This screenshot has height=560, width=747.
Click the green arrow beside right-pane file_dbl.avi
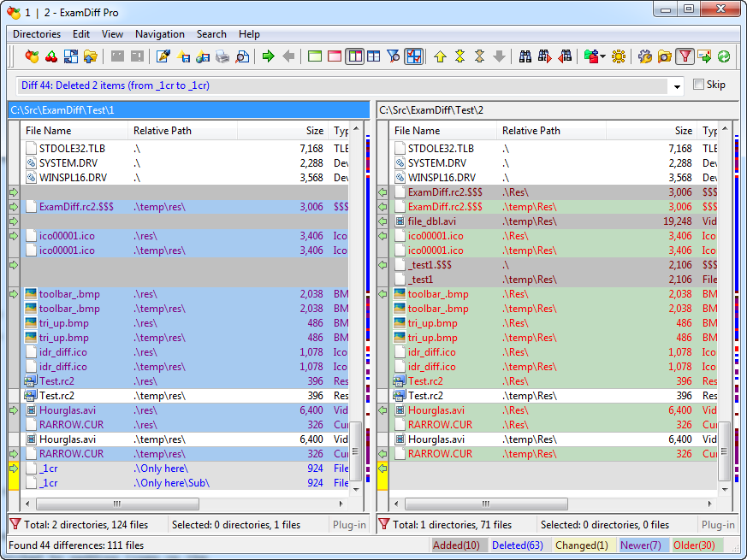click(x=382, y=221)
